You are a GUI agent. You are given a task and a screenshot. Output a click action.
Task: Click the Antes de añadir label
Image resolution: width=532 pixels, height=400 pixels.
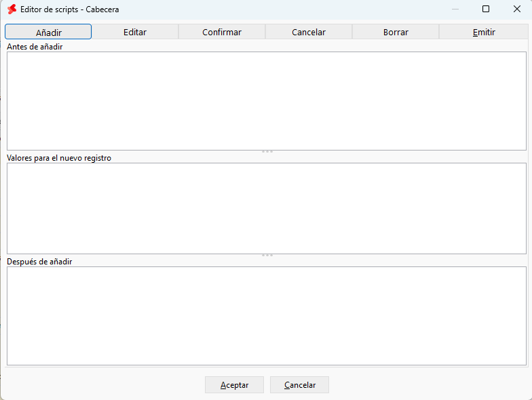[x=35, y=47]
